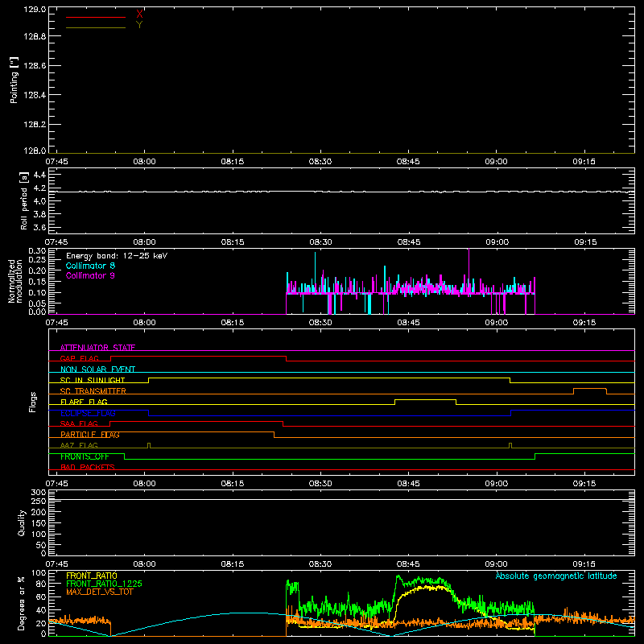Viewport: 644px width, 644px height.
Task: Click 08:45 tick label under modulation panel
Action: 408,323
